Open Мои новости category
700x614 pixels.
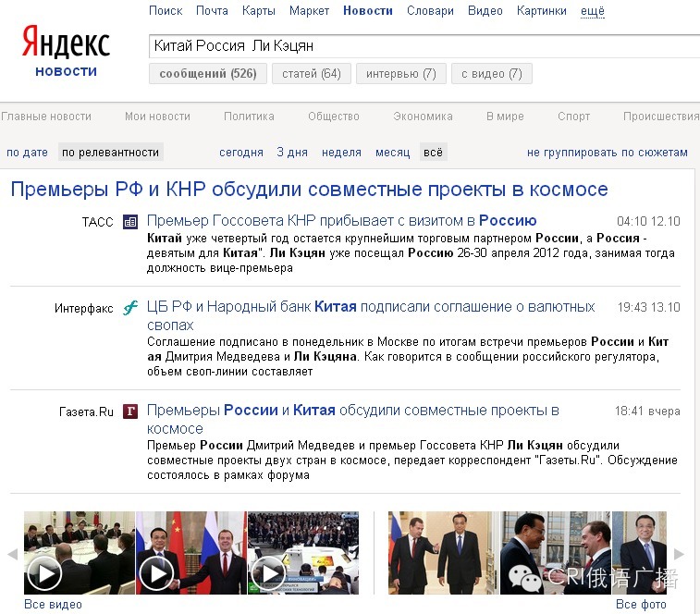pos(157,117)
